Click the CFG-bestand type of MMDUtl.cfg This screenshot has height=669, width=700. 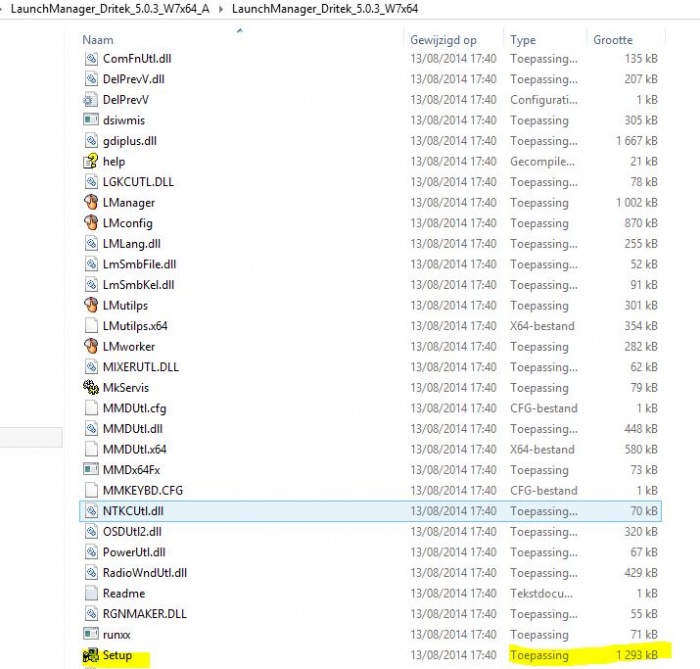click(544, 408)
